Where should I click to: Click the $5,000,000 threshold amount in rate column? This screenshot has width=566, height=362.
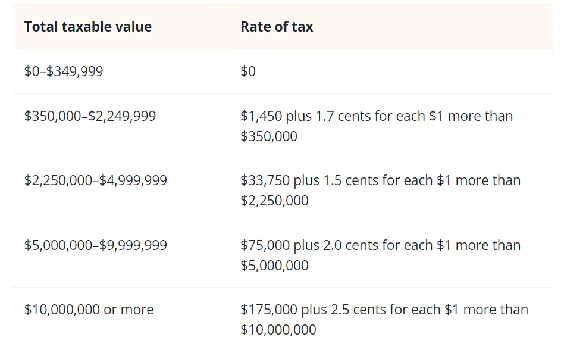275,265
